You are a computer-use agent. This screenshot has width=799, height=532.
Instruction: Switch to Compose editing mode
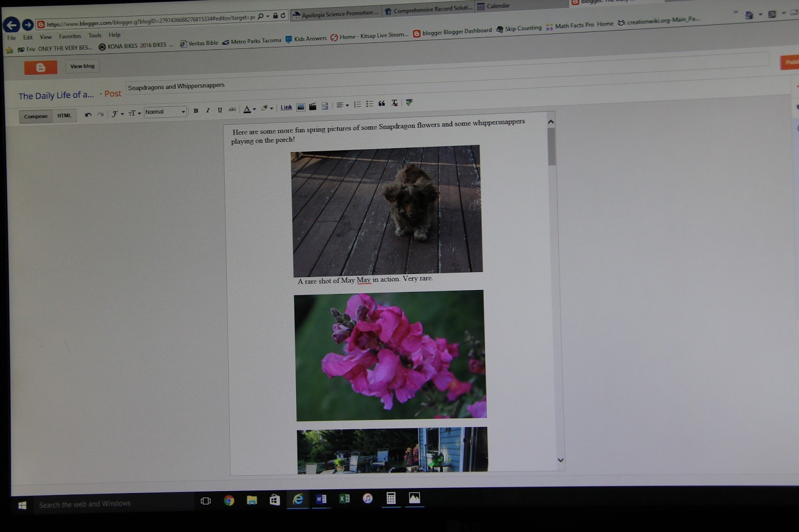(x=36, y=116)
